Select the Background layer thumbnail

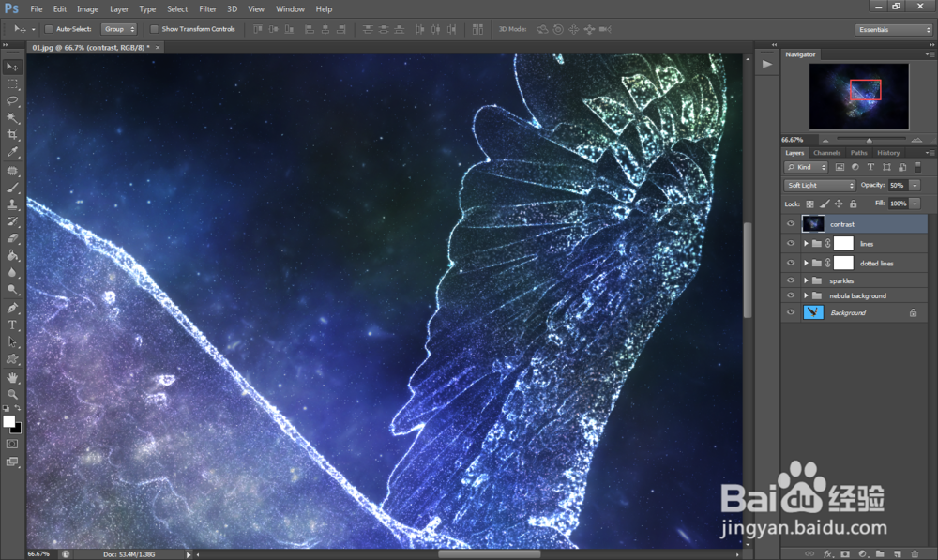pyautogui.click(x=813, y=312)
